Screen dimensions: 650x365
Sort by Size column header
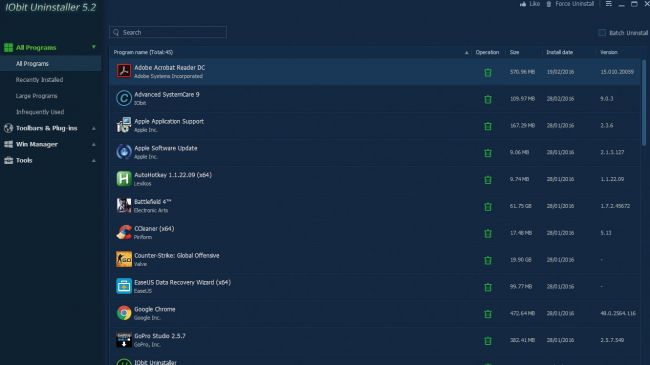click(514, 52)
